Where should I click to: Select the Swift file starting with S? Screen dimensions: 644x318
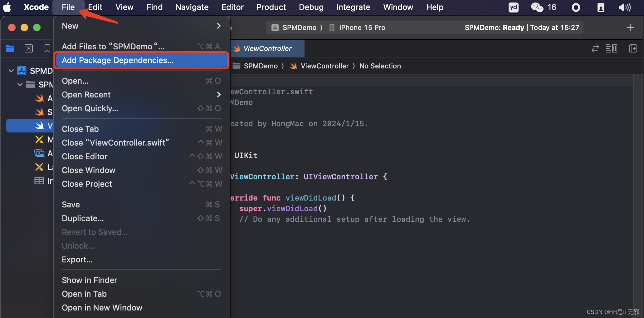pos(44,112)
